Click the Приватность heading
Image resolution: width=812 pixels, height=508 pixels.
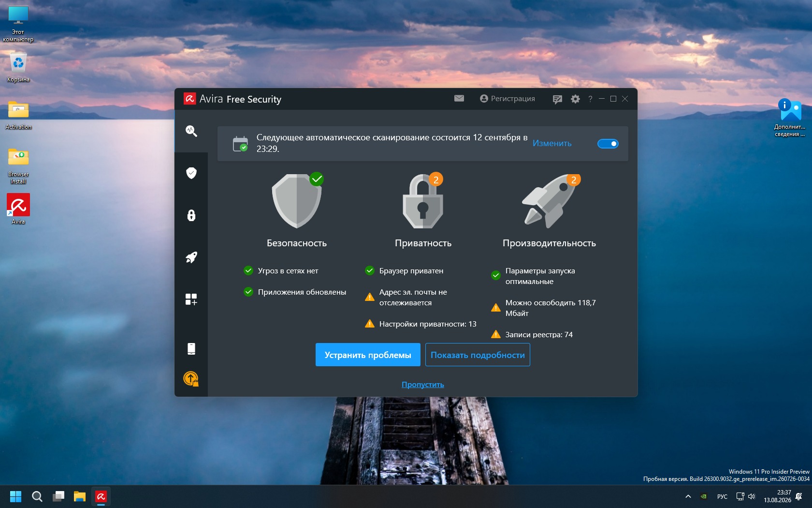[423, 243]
